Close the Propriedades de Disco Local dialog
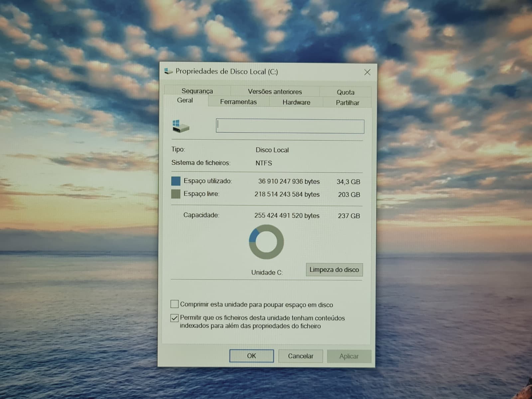532x399 pixels. (x=367, y=72)
